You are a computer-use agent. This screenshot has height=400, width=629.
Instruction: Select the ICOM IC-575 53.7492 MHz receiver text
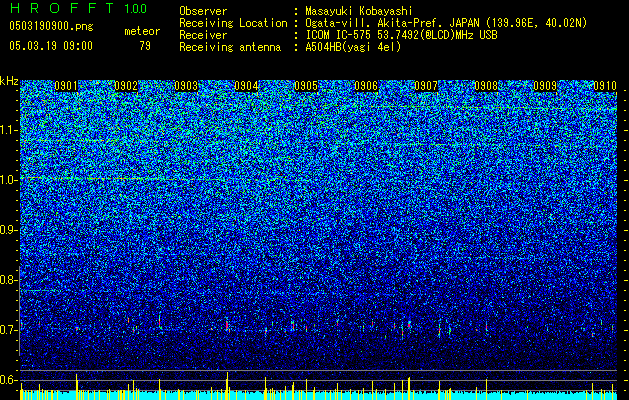[x=401, y=35]
